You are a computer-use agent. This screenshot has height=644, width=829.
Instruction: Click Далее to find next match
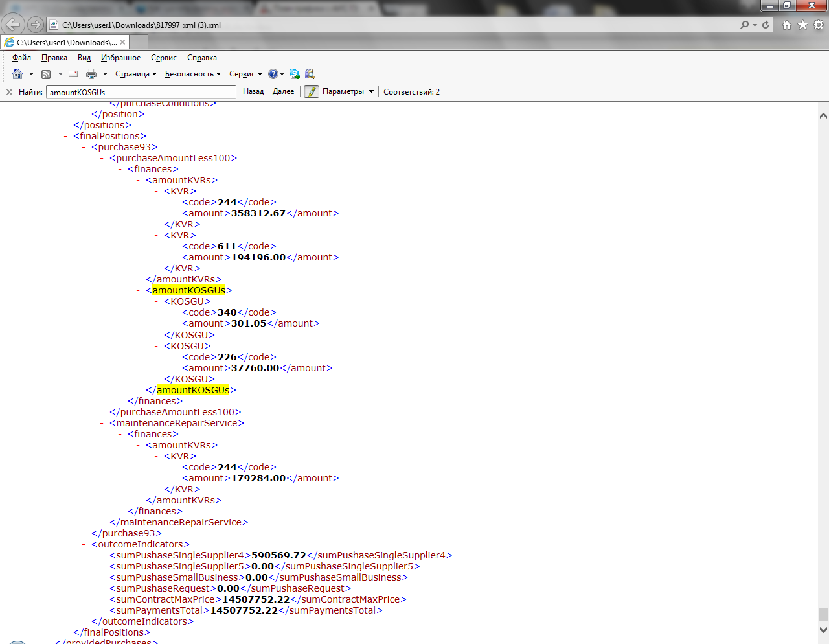pyautogui.click(x=283, y=92)
